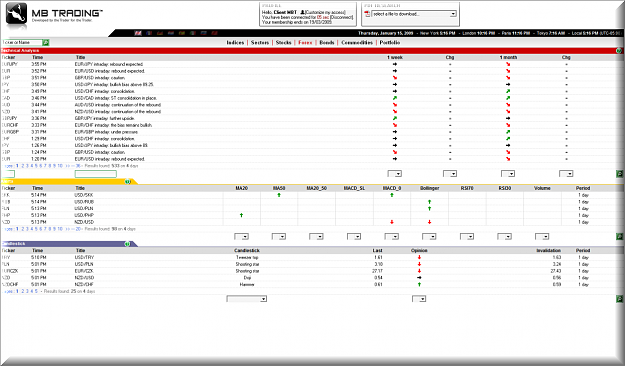Open the Bonds menu

[x=327, y=43]
